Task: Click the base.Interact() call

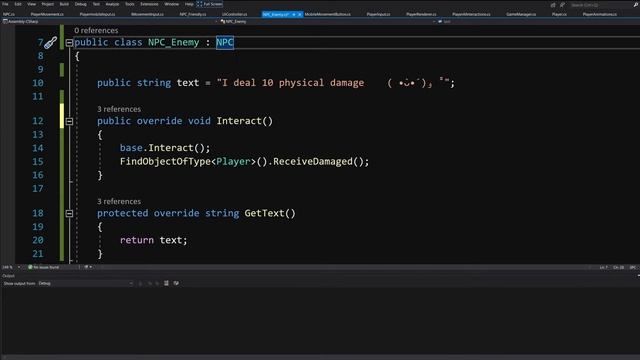Action: (165, 148)
